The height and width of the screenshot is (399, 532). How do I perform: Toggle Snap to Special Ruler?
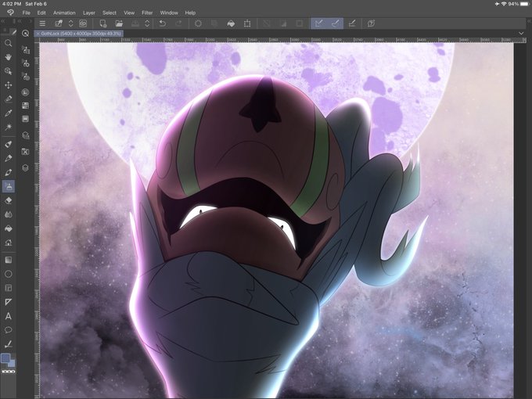point(335,23)
